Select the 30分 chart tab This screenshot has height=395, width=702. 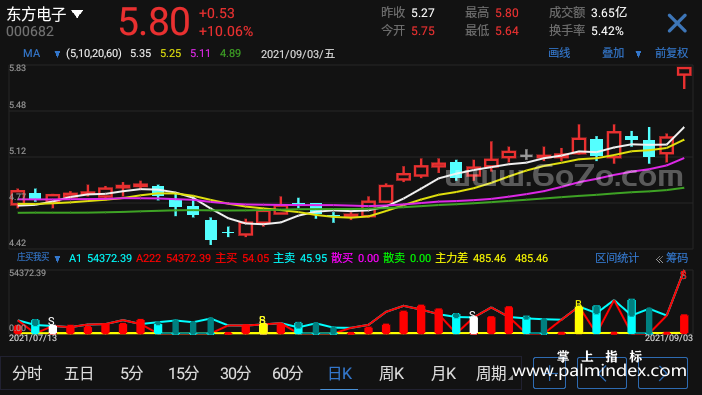[x=235, y=373]
